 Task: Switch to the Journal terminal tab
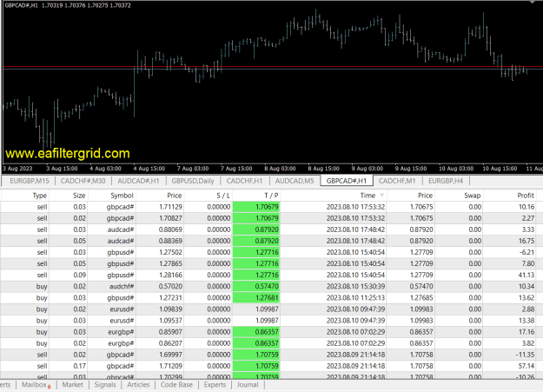(x=248, y=385)
